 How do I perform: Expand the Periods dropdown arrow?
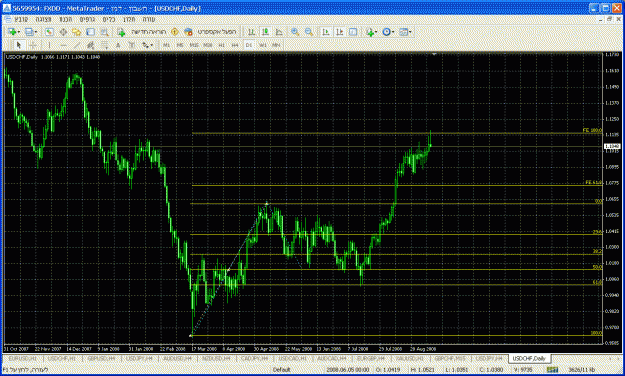393,32
